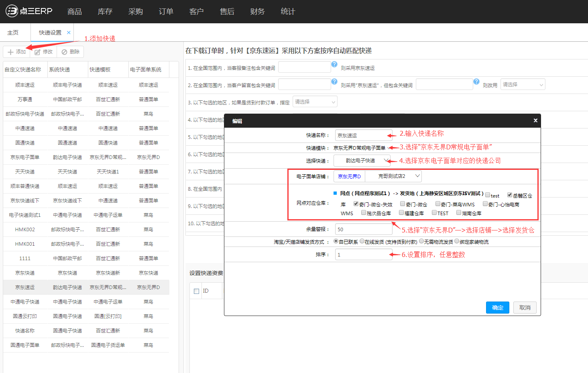Click the 自定义快递名称 column header
The width and height of the screenshot is (588, 373).
[25, 69]
